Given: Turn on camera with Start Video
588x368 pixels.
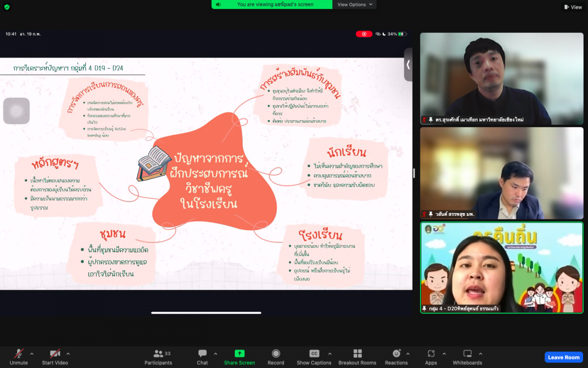Looking at the screenshot, I should (x=54, y=357).
